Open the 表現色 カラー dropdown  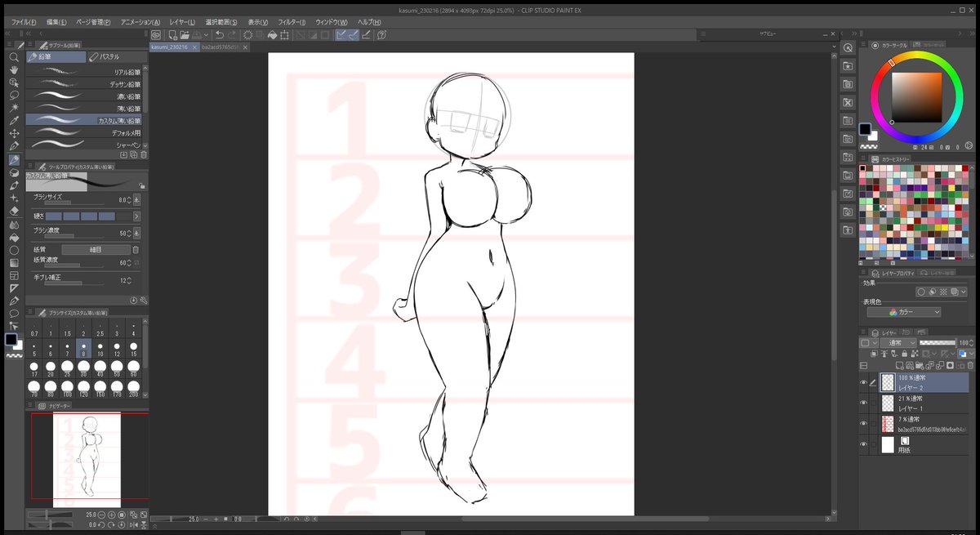(x=903, y=312)
